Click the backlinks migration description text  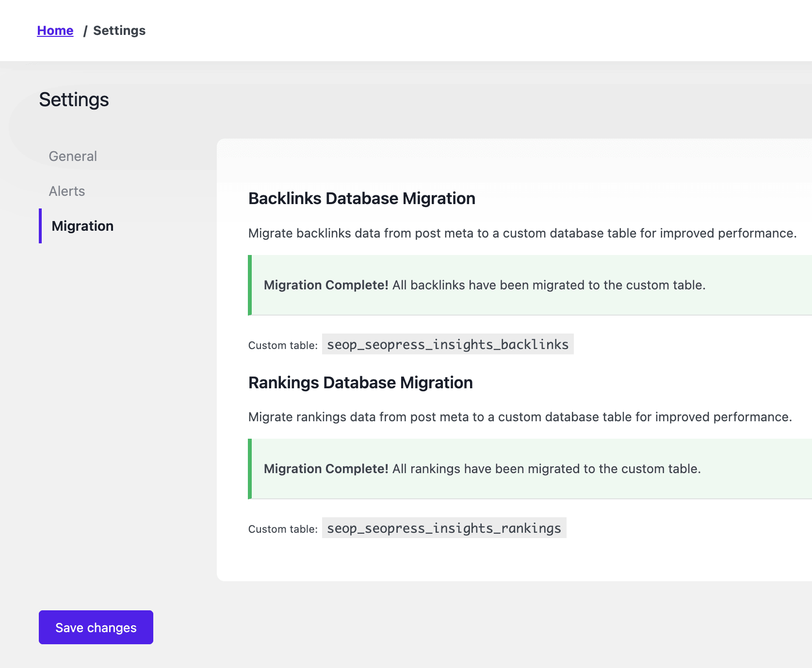[522, 233]
